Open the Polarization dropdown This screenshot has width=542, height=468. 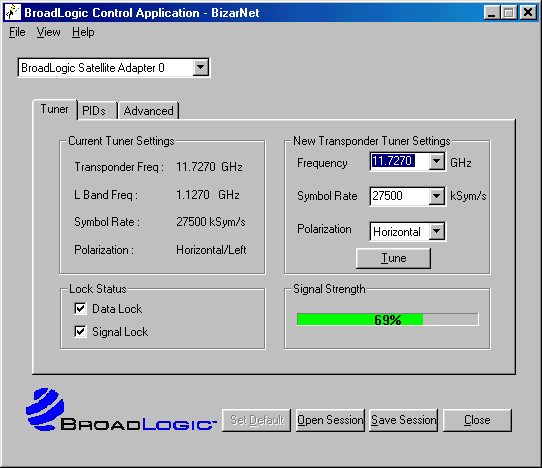click(x=437, y=231)
